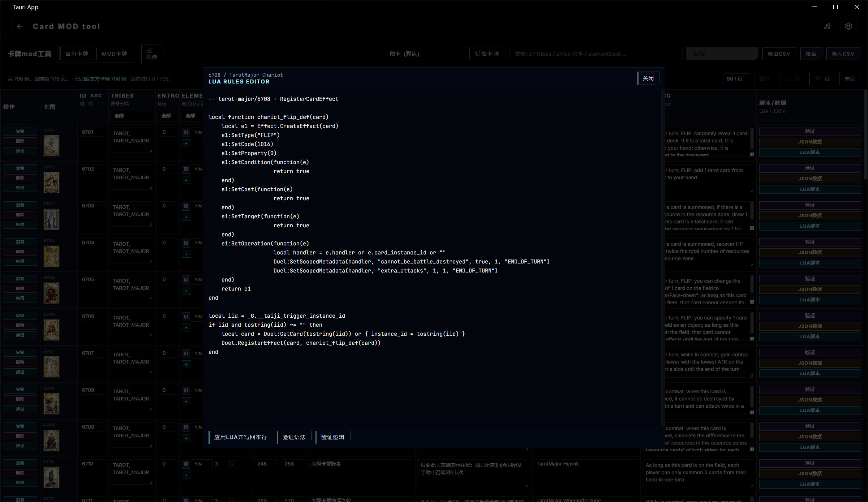Click the 246 value field on row 6710
The image size is (868, 502).
(x=265, y=464)
